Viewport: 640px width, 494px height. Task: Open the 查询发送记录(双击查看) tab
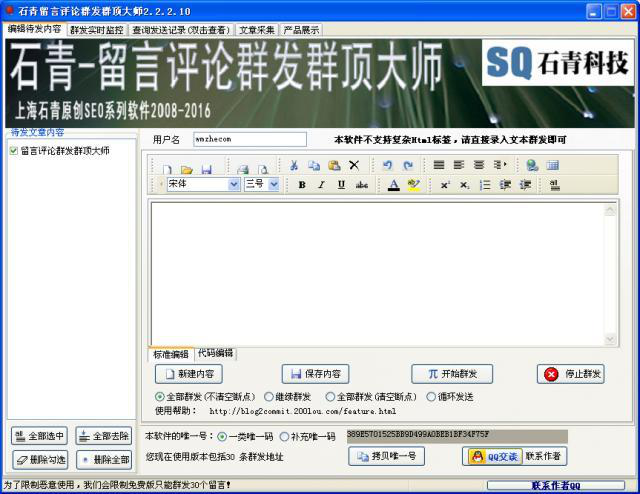(x=181, y=30)
